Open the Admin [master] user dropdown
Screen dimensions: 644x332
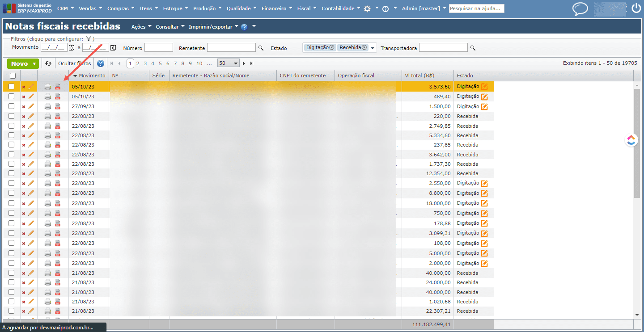424,8
